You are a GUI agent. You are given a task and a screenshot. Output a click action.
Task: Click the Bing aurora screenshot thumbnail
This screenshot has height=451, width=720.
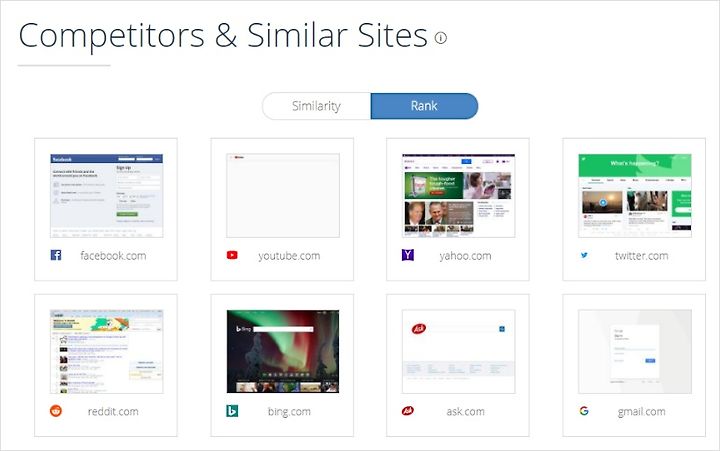[x=283, y=351]
